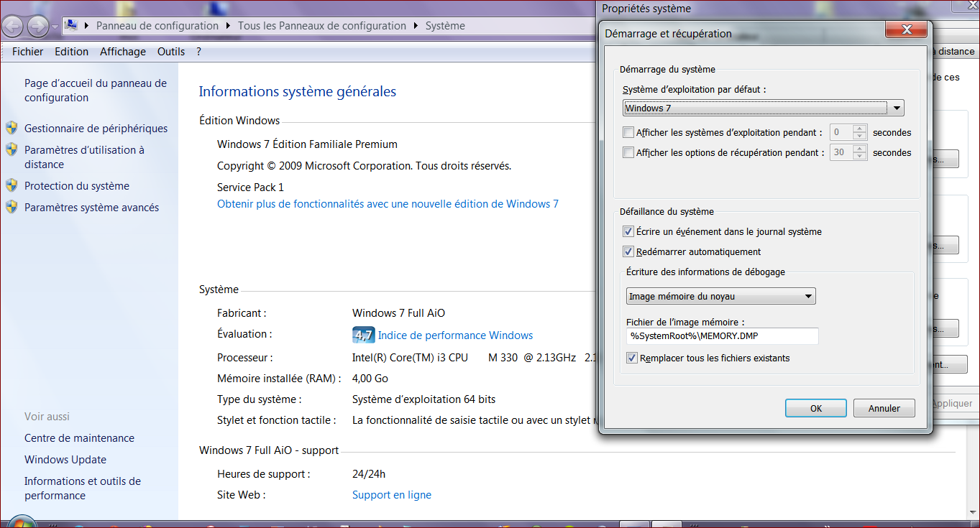Open Obtenir plus de fonctionnalités link
The image size is (980, 528).
[388, 204]
